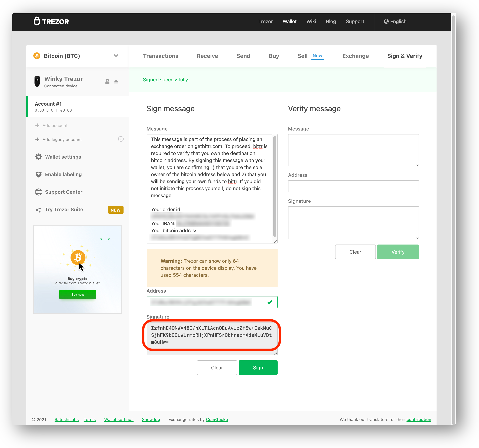Click the green Sign button
Image resolution: width=479 pixels, height=448 pixels.
coord(258,367)
